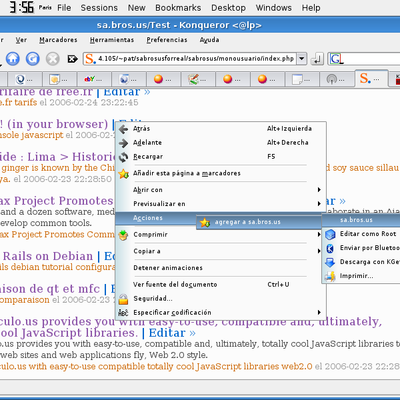Open the Windows menu in top bar

[x=274, y=8]
